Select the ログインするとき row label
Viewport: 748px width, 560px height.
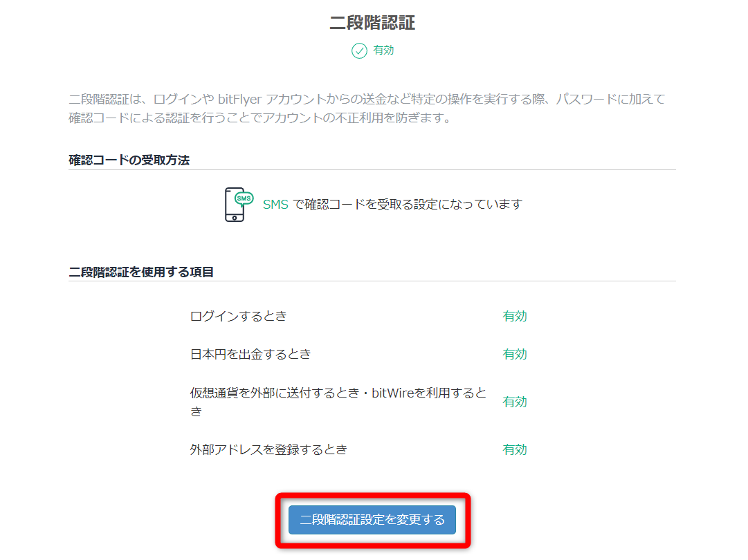(238, 316)
